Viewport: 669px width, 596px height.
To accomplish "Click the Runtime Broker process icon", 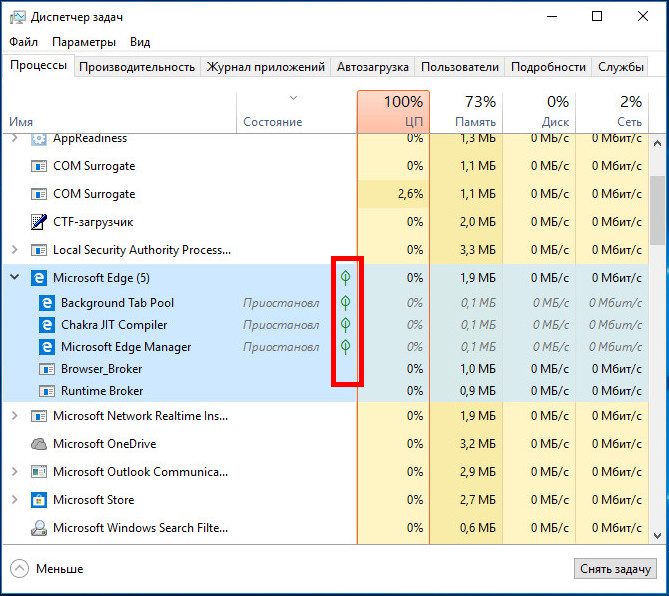I will [47, 391].
